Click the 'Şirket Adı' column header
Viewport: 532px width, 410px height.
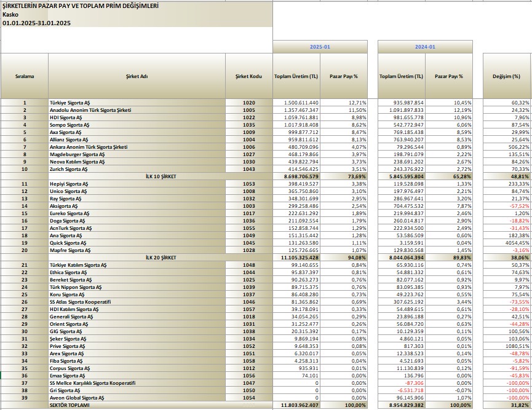pyautogui.click(x=137, y=76)
